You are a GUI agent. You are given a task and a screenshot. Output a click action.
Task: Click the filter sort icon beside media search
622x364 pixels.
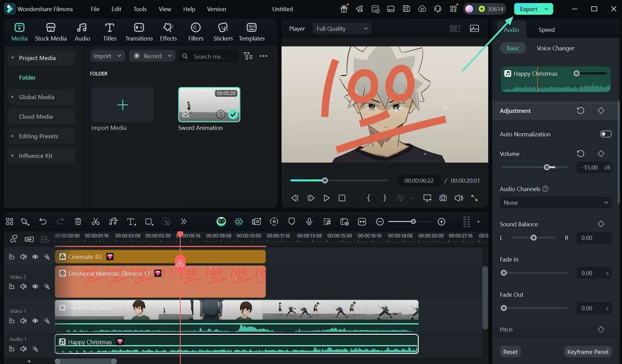tap(248, 56)
